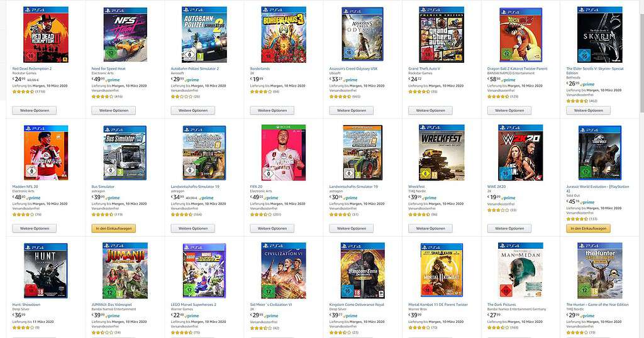Open the Hunt: Showdown cover thumbnail
This screenshot has width=644, height=338.
(45, 270)
